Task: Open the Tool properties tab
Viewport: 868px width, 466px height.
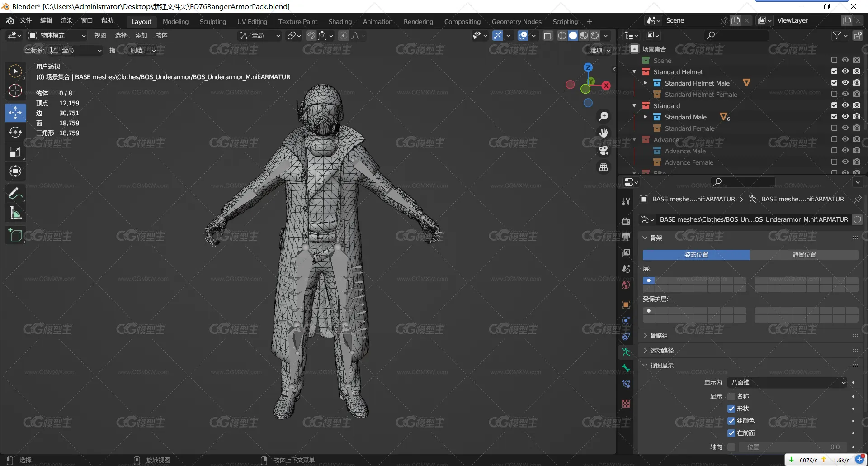Action: pos(626,202)
